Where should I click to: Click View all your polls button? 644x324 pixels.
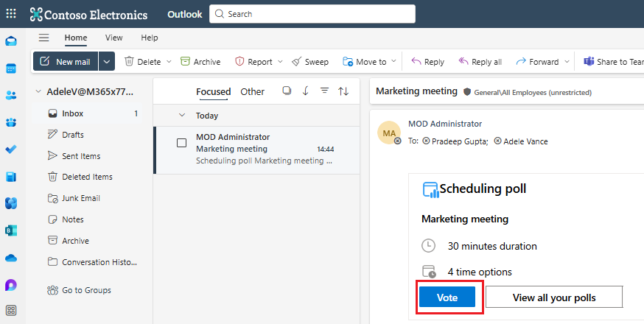tap(554, 297)
